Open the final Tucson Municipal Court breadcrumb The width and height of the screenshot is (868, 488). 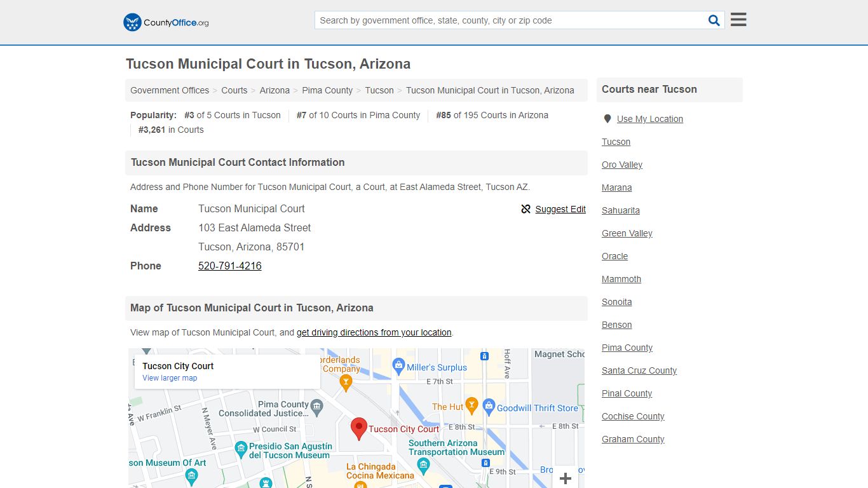[490, 90]
